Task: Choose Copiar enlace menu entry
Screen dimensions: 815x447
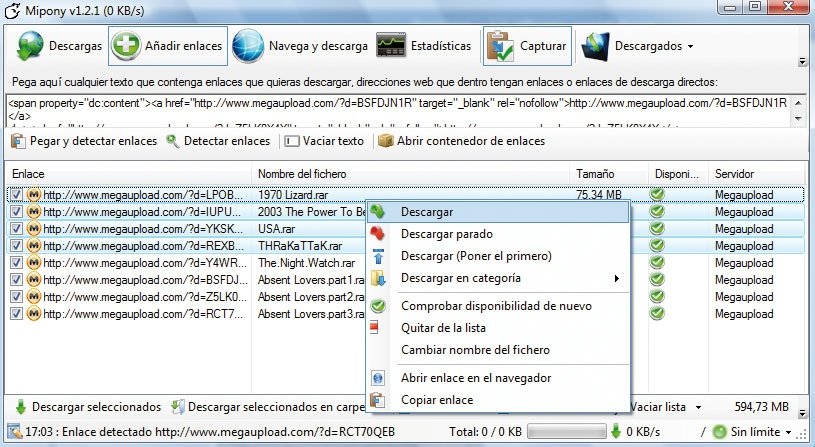Action: pos(498,400)
